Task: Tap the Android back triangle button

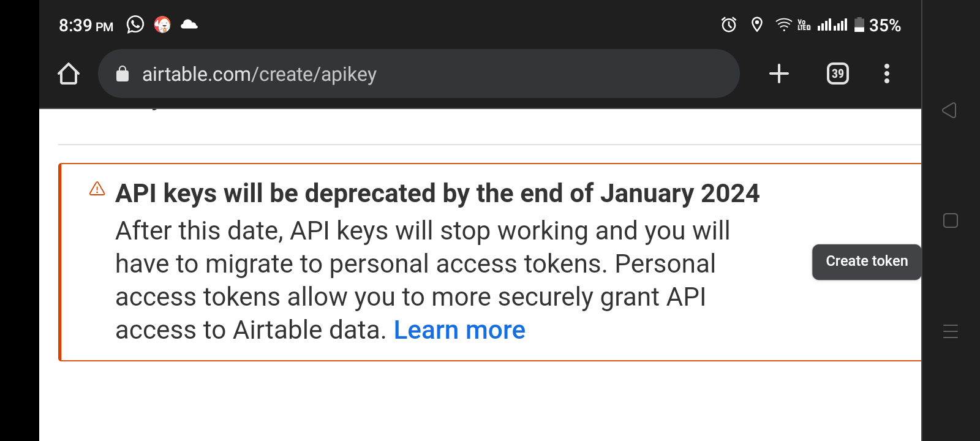Action: 949,110
